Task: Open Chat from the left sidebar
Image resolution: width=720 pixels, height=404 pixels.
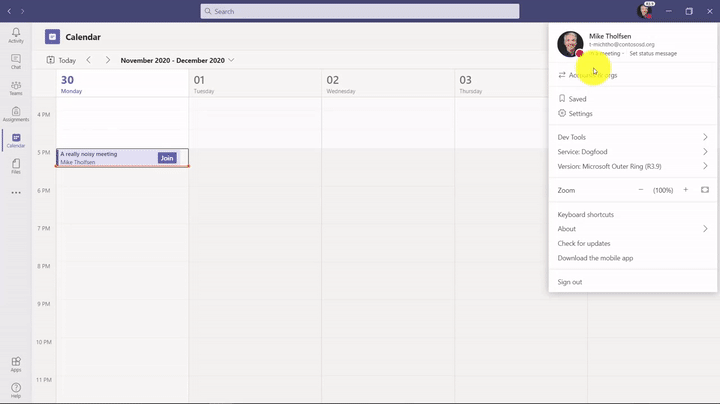Action: point(16,61)
